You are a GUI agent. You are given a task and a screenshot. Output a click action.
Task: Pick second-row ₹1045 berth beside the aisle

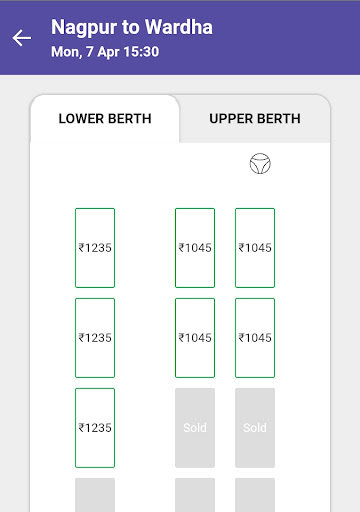pos(195,338)
